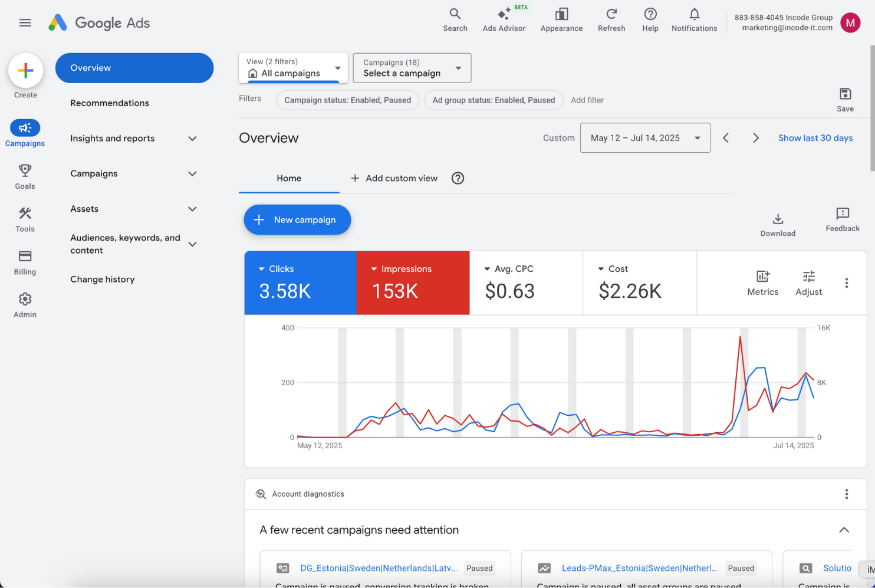This screenshot has width=875, height=588.
Task: Expand the Assets menu section
Action: 133,209
